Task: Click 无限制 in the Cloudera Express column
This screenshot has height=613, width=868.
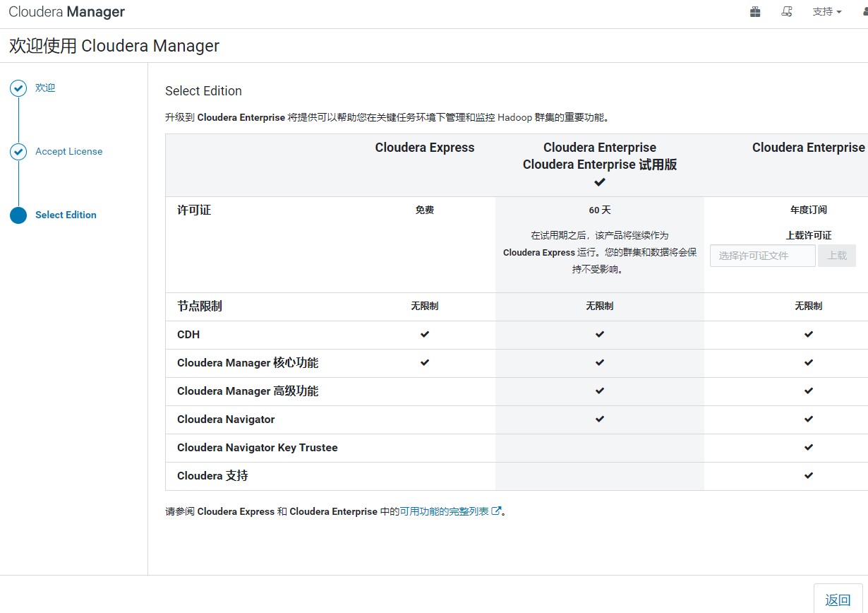Action: (425, 306)
